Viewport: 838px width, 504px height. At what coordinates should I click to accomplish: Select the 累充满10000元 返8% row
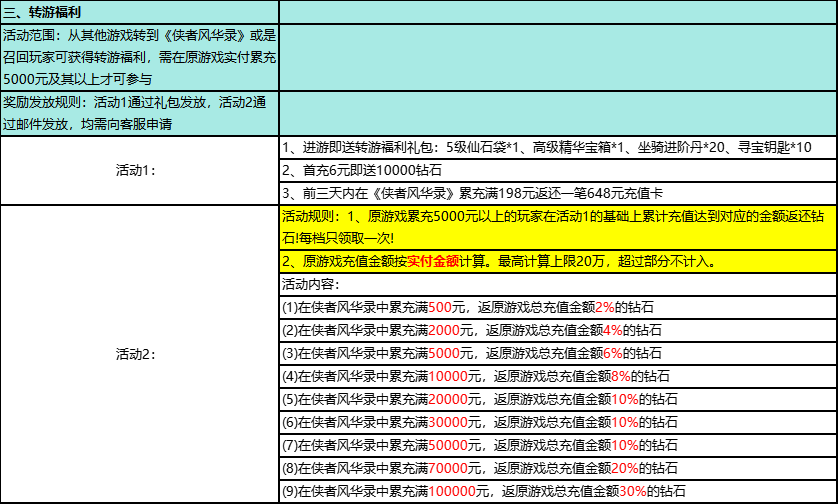[556, 375]
